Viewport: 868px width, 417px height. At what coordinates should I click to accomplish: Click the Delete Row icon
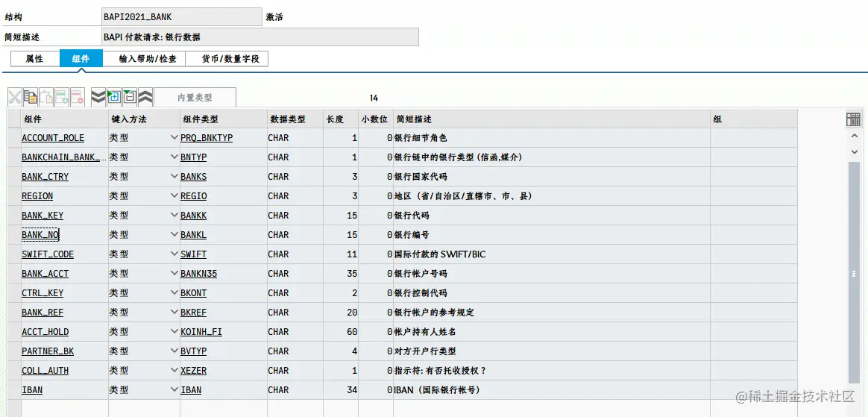click(77, 97)
